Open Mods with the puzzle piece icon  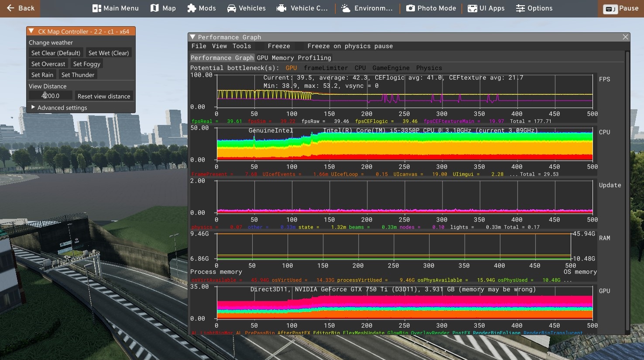pyautogui.click(x=192, y=8)
